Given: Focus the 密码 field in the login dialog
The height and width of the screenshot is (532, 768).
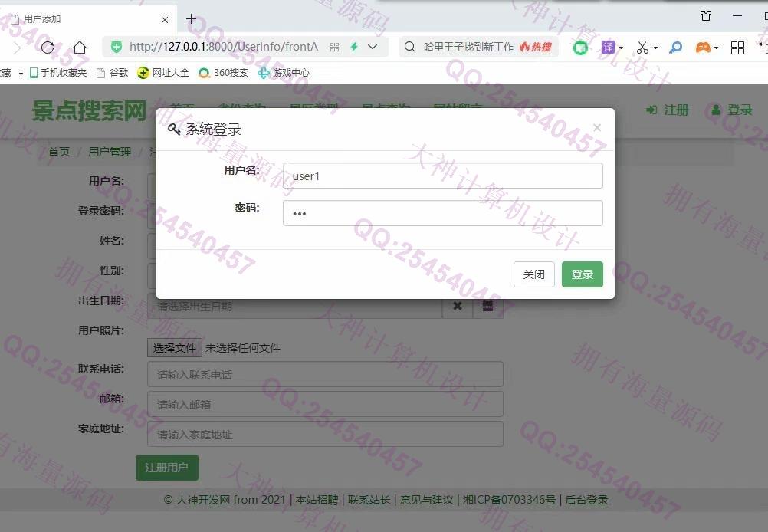Looking at the screenshot, I should coord(443,213).
